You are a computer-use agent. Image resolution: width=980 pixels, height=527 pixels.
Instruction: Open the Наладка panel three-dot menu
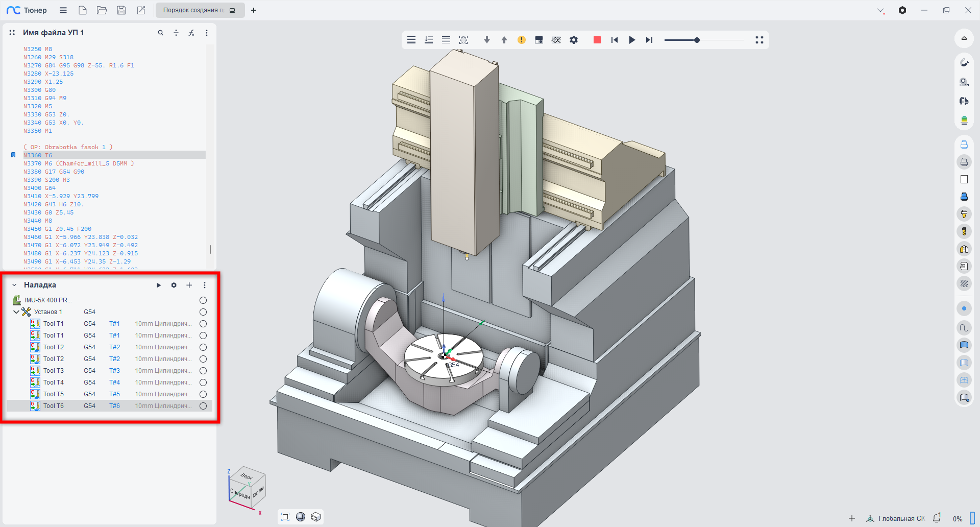pos(205,285)
